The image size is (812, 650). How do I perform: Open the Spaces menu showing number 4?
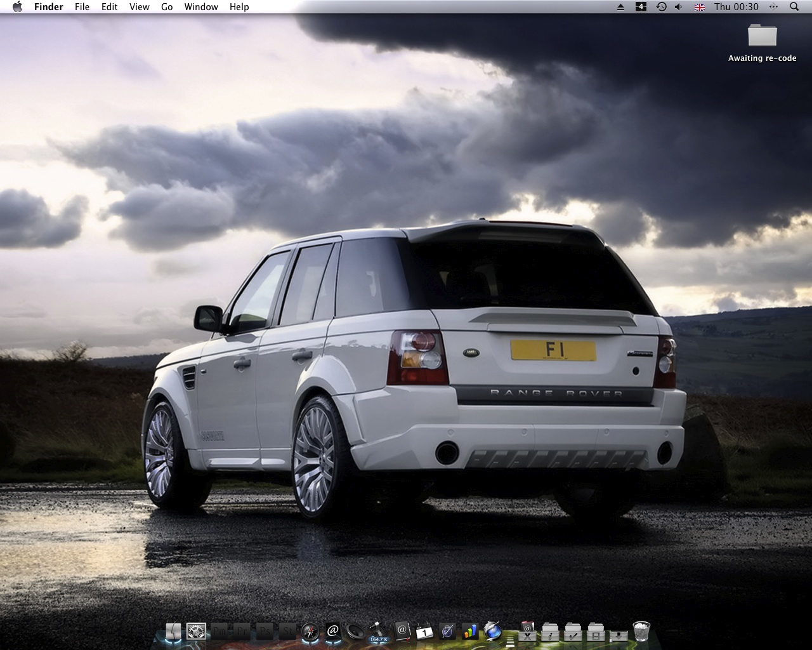(641, 7)
